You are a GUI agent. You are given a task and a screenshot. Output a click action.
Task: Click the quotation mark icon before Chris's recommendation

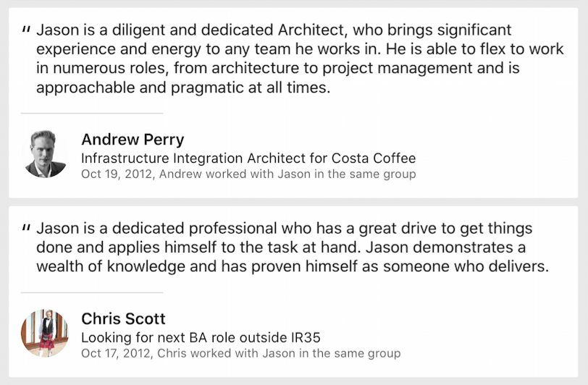tap(27, 229)
